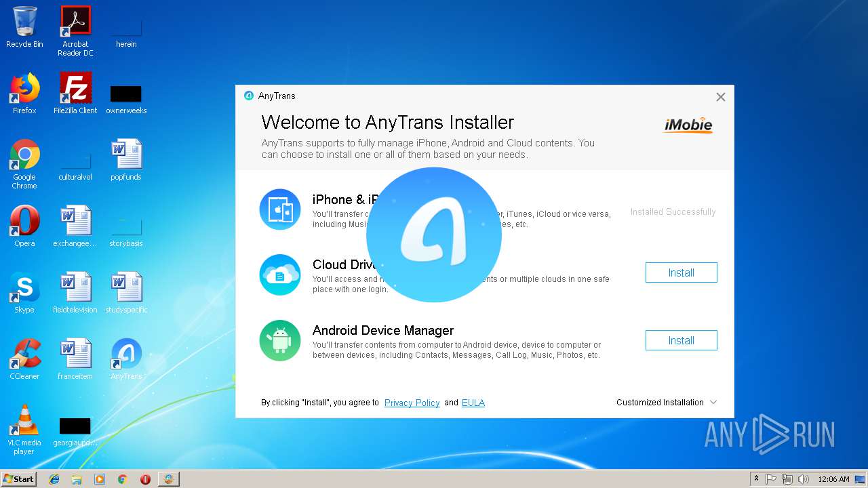
Task: Open the EULA link
Action: [x=473, y=403]
